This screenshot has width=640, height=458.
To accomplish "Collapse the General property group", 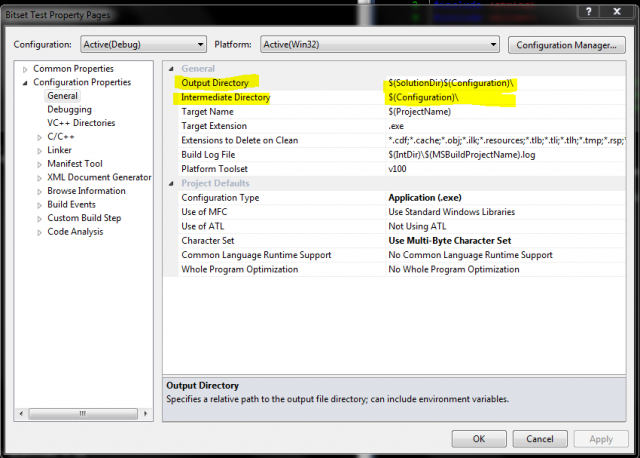I will coord(171,69).
